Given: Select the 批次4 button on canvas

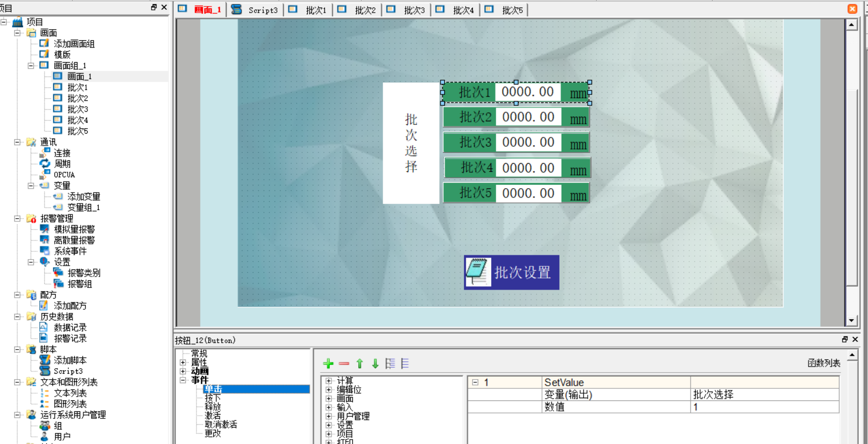Looking at the screenshot, I should pyautogui.click(x=517, y=168).
